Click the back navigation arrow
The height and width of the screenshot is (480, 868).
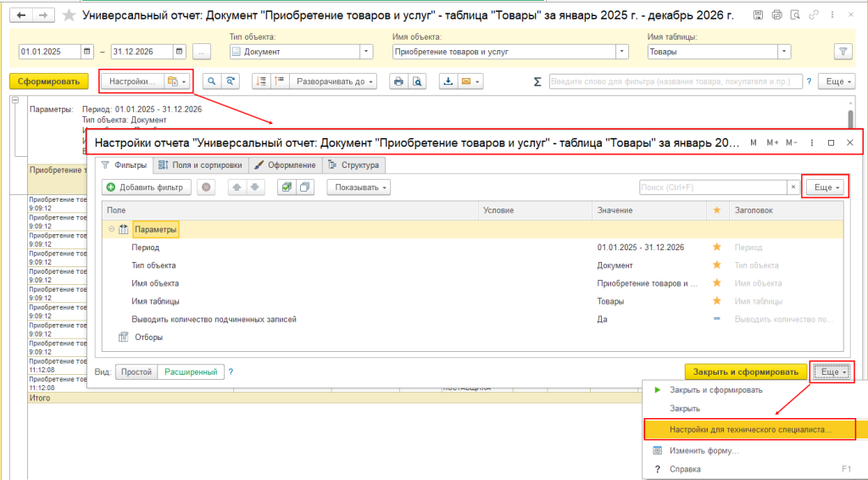pos(21,15)
